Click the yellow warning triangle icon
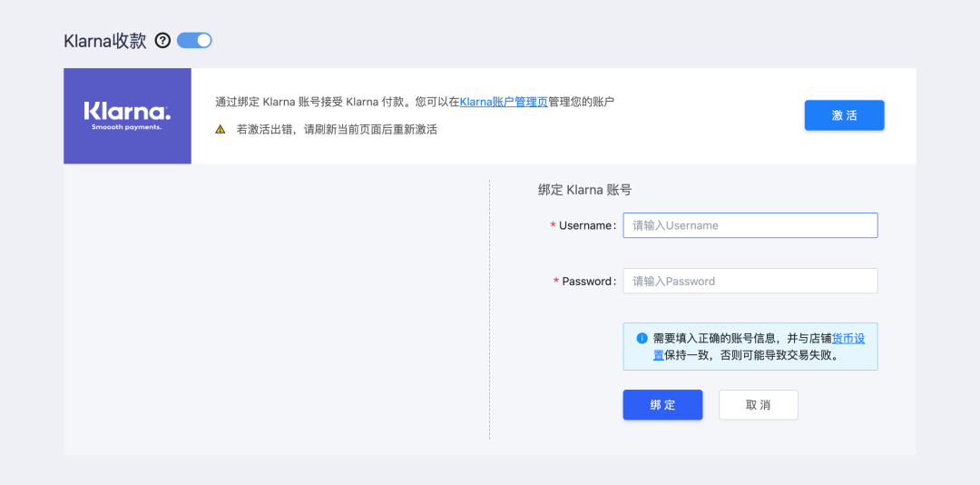Viewport: 980px width, 485px height. pyautogui.click(x=220, y=130)
